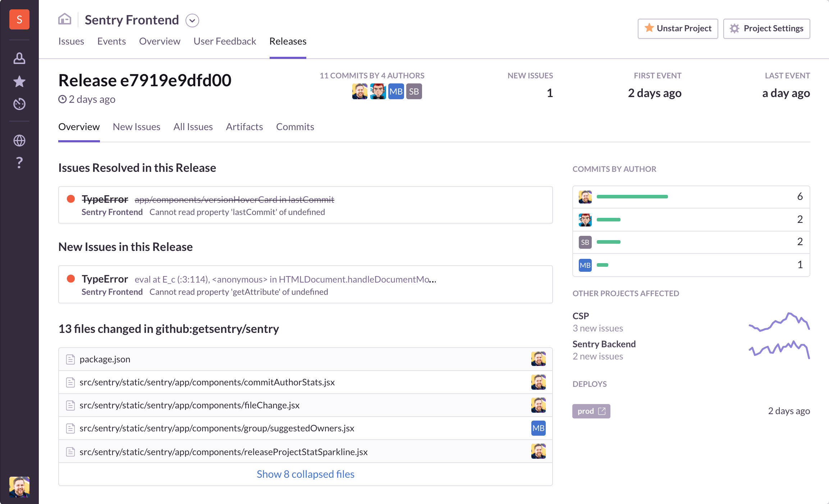Go to the Issues navigation tab
Image resolution: width=829 pixels, height=504 pixels.
(71, 41)
